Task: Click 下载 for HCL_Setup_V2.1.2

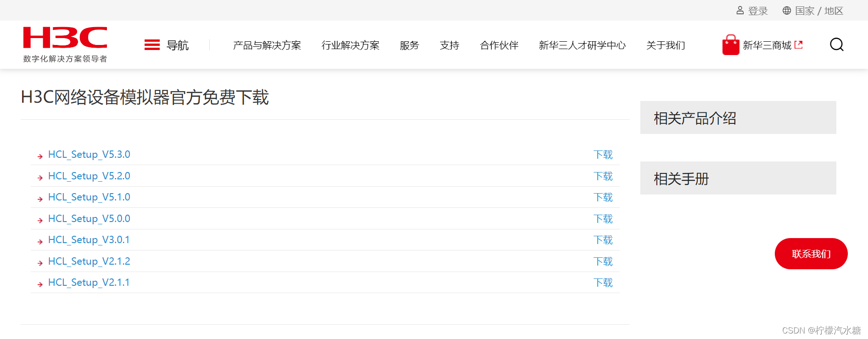Action: coord(603,261)
